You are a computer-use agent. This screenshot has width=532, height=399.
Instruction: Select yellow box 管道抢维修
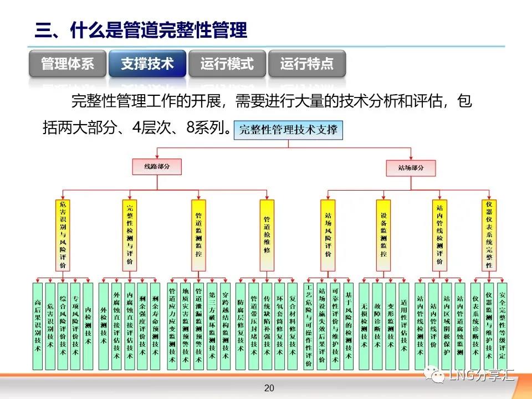tap(267, 235)
